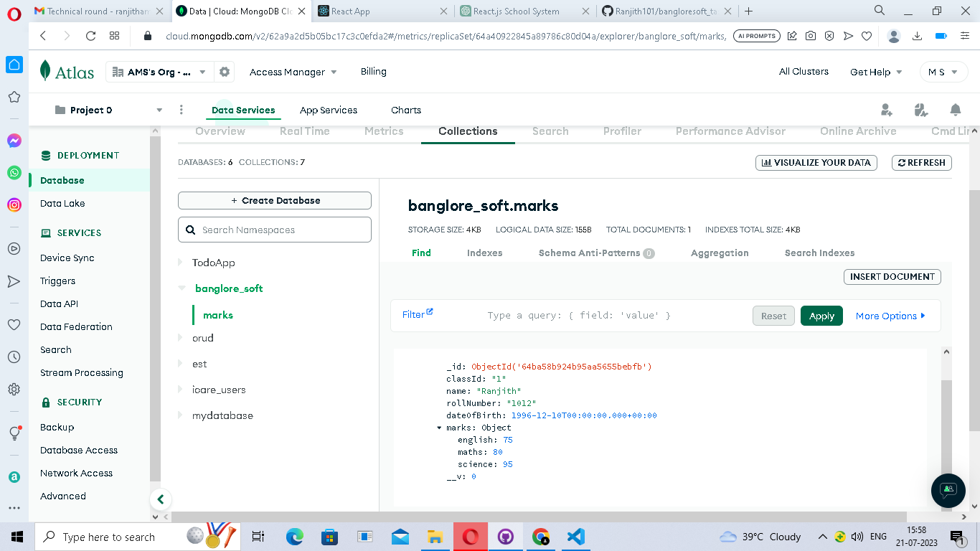The image size is (980, 551).
Task: Open the Charts section
Action: (405, 110)
